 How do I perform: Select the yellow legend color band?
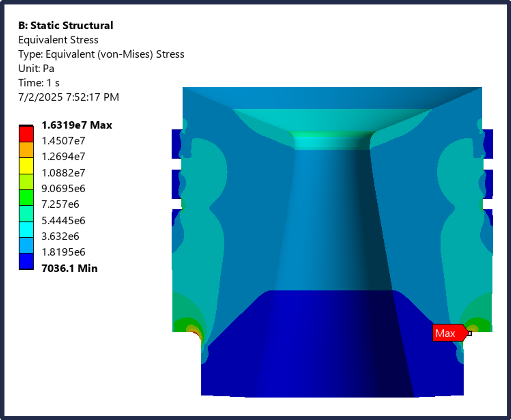click(x=26, y=166)
